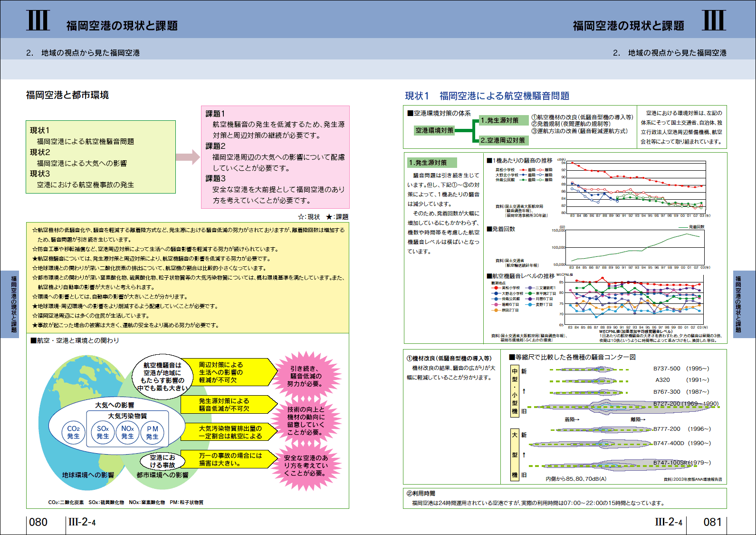Click the item "③運航方法の改善(騒音軽減運航方式)"
Viewport: 756px width, 535px height.
(579, 131)
